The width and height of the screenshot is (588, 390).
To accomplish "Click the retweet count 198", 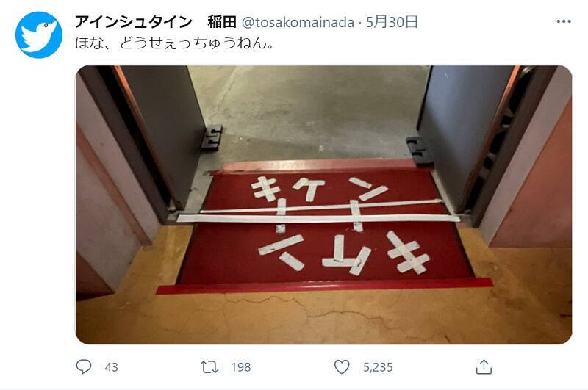I will [x=241, y=367].
